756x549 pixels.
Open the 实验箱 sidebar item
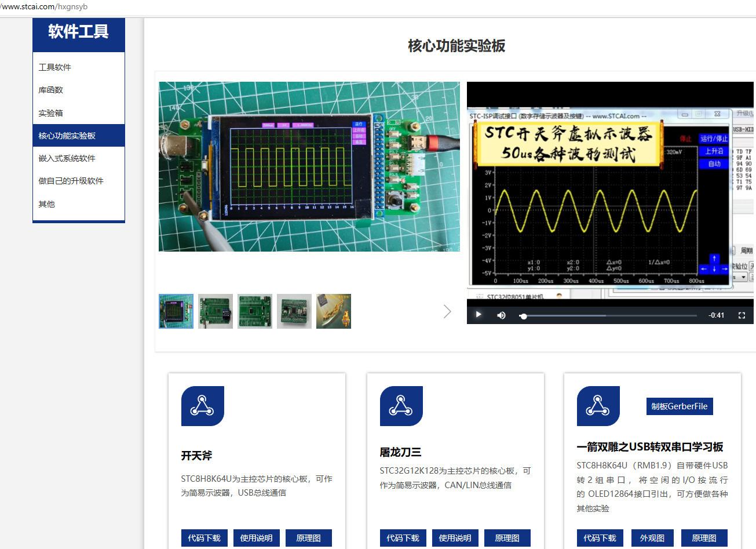[79, 113]
